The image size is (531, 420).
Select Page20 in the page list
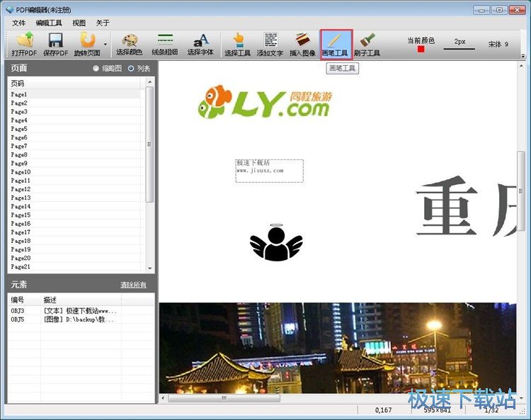pyautogui.click(x=74, y=258)
